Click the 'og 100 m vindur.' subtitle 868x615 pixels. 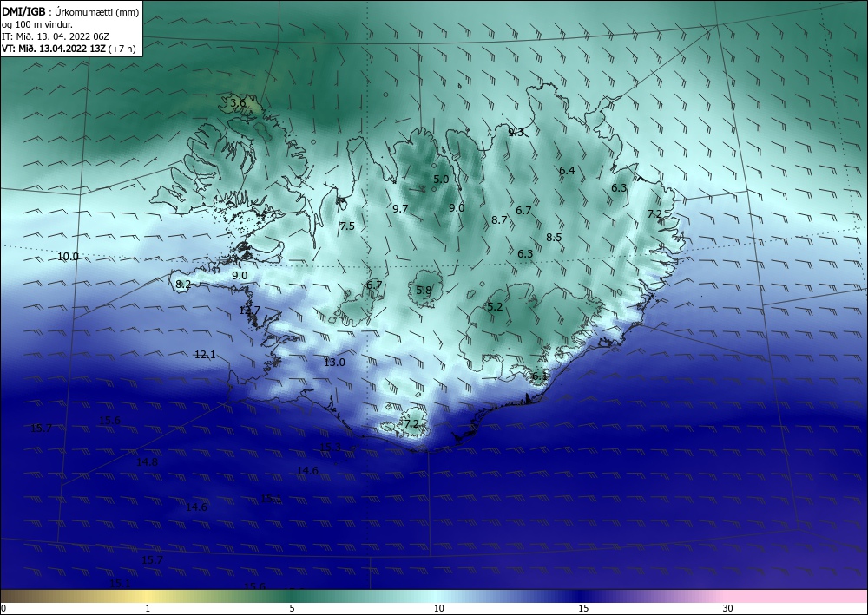(x=37, y=24)
